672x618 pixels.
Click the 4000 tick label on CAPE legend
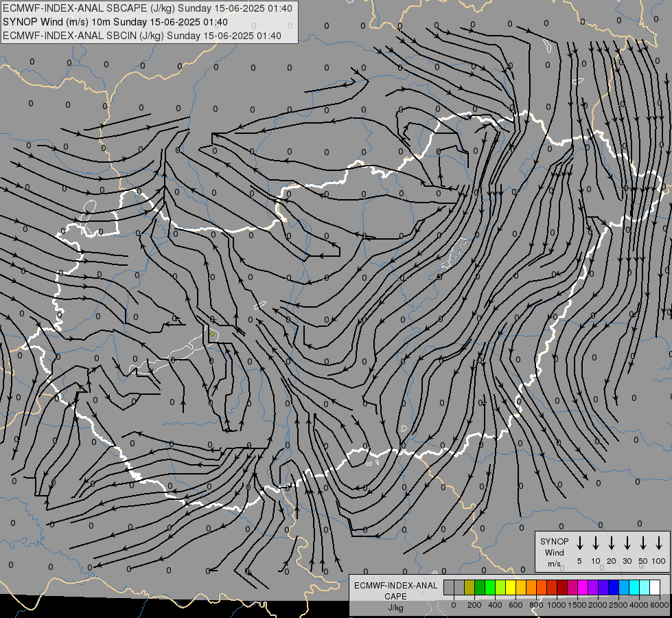click(639, 605)
